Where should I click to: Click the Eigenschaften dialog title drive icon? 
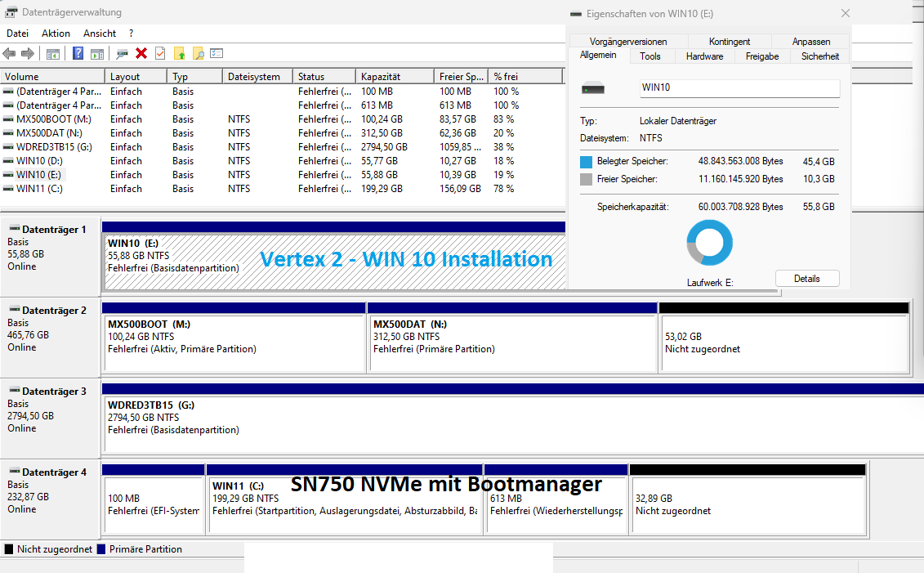[576, 14]
